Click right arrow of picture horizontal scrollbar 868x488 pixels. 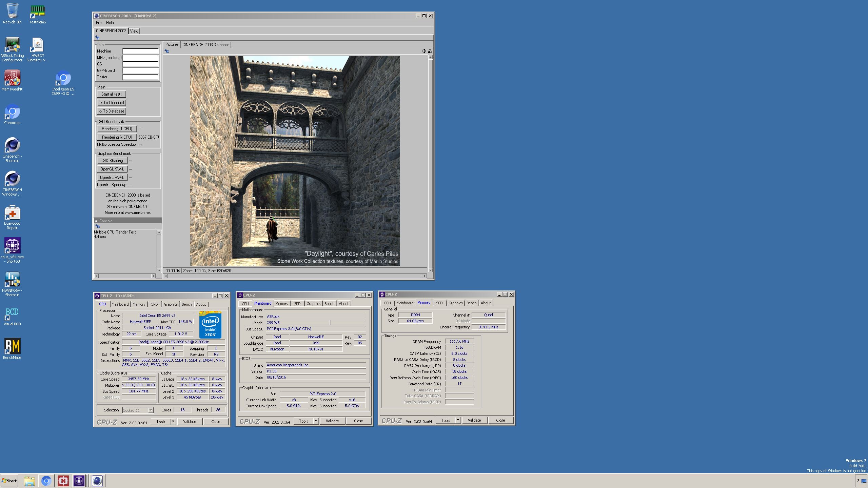424,276
